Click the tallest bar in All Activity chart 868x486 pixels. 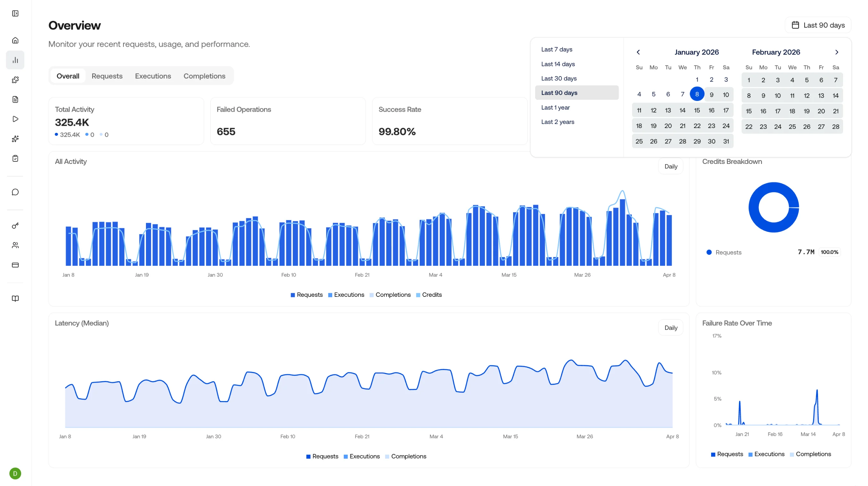623,232
